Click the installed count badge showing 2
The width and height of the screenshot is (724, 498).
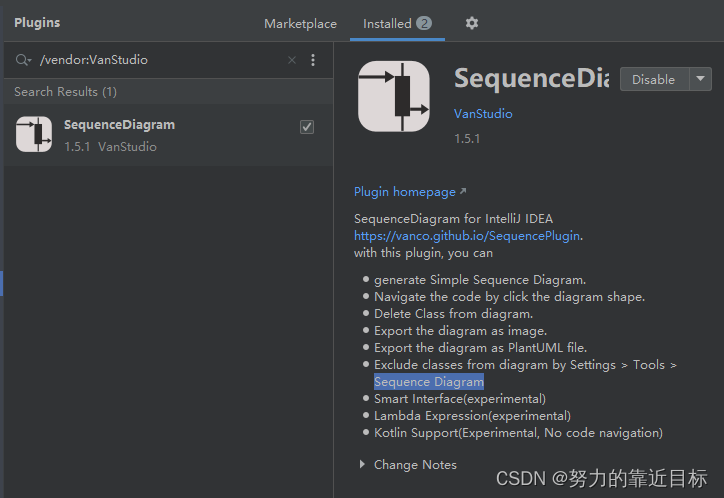424,23
